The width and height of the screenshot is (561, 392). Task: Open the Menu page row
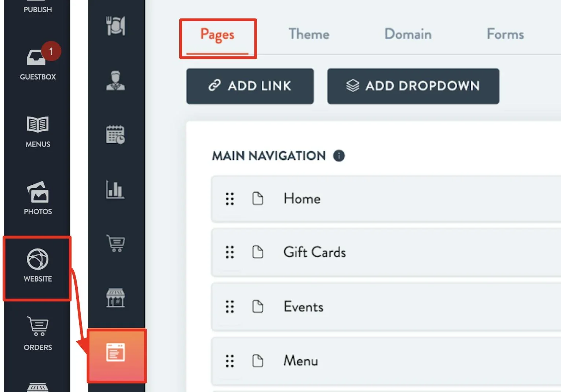coord(386,361)
